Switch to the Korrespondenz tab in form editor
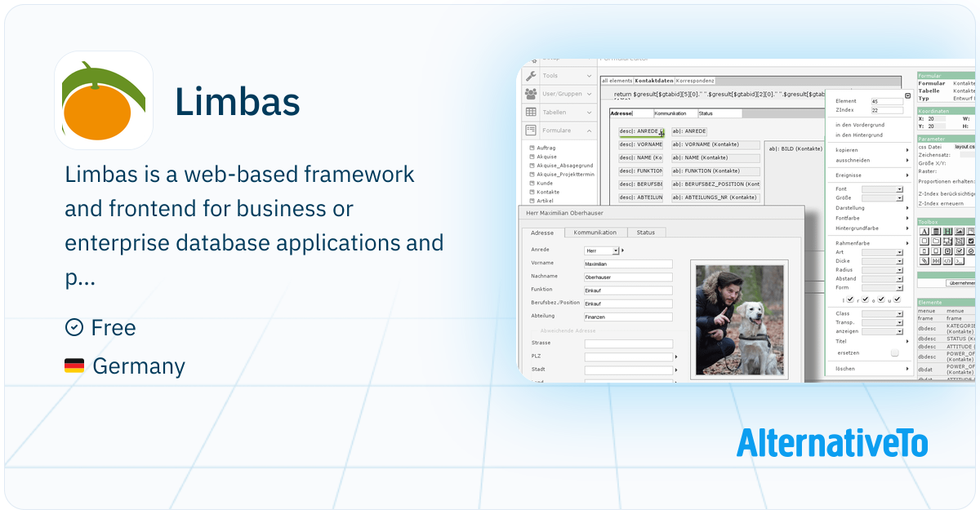The height and width of the screenshot is (514, 980). coord(695,81)
